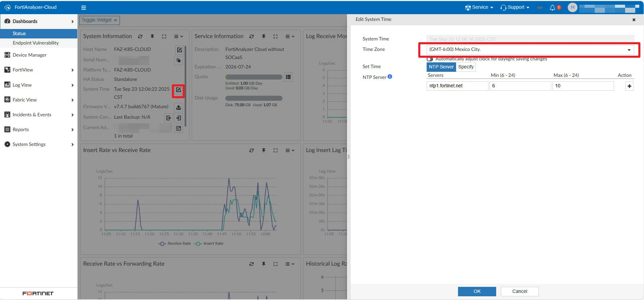Screen dimensions: 644x300
Task: Select Endpoint Vulnerability dashboard item
Action: 39,43
